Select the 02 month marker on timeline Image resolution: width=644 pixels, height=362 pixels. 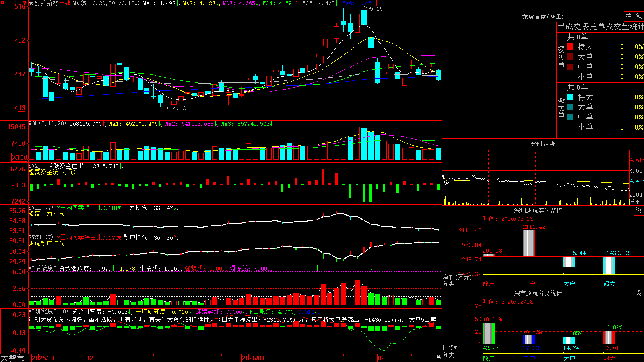coord(381,358)
